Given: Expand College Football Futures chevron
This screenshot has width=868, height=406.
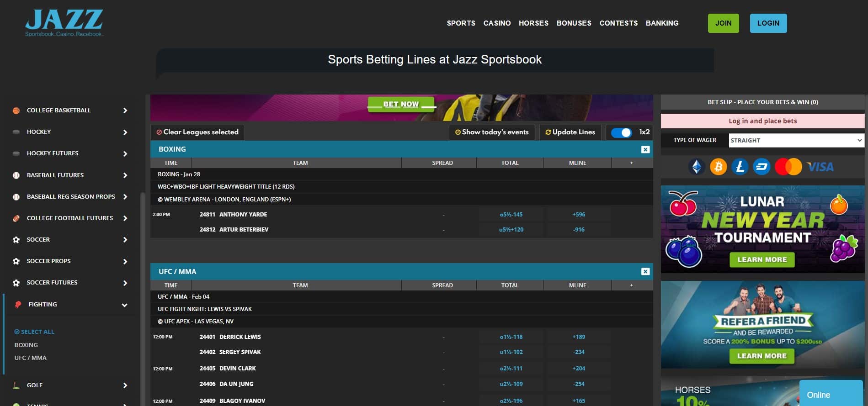Looking at the screenshot, I should 125,218.
